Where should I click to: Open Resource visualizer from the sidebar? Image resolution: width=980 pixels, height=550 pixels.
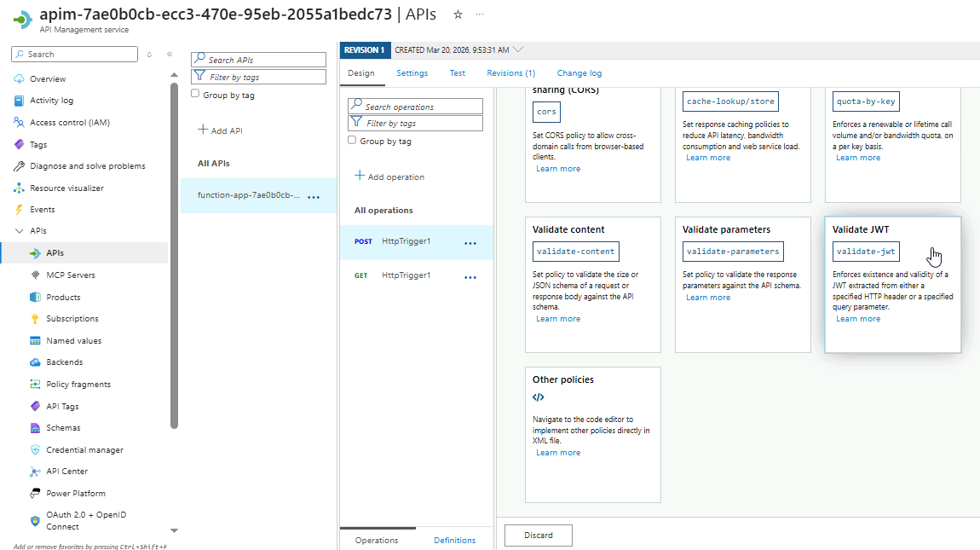(66, 188)
